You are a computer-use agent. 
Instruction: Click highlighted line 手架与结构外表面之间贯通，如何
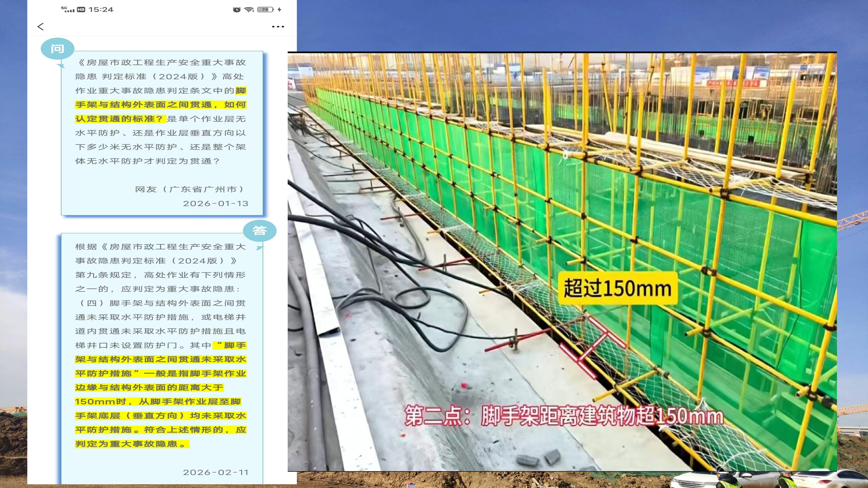point(161,105)
